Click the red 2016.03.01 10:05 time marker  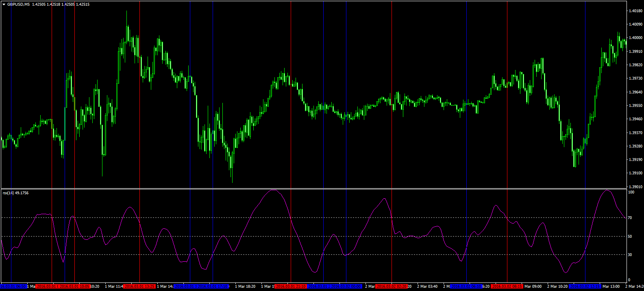pos(74,287)
